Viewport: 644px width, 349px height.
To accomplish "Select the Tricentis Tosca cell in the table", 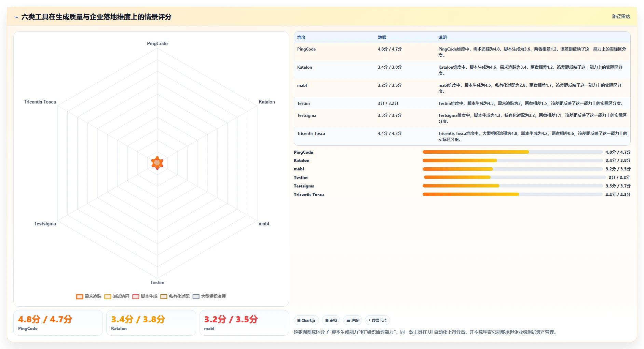I will [311, 134].
